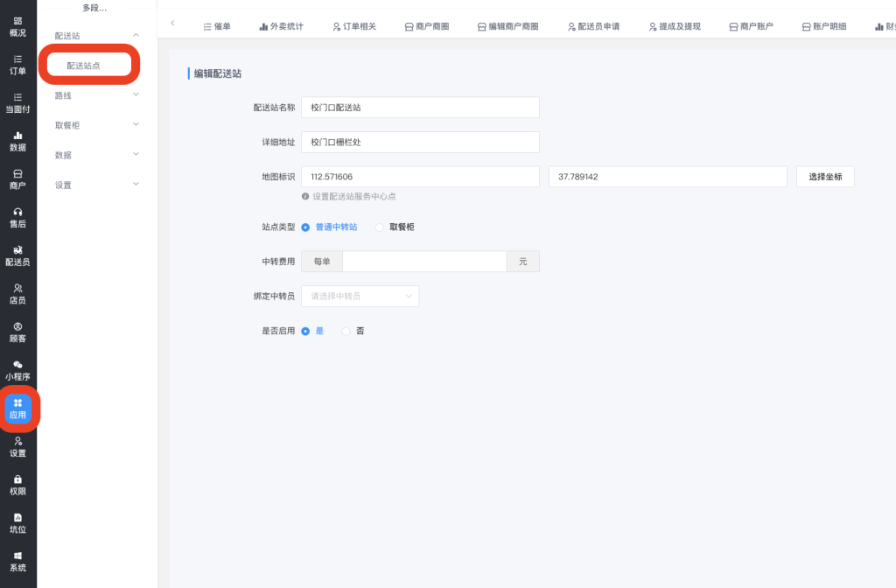
Task: Expand the 取餐柜 submenu in the side panel
Action: 96,125
